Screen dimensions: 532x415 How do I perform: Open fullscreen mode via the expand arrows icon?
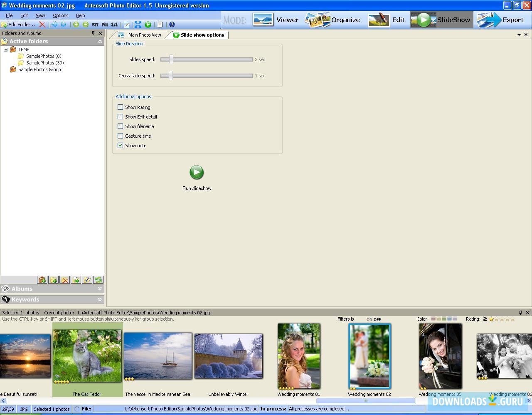[138, 24]
